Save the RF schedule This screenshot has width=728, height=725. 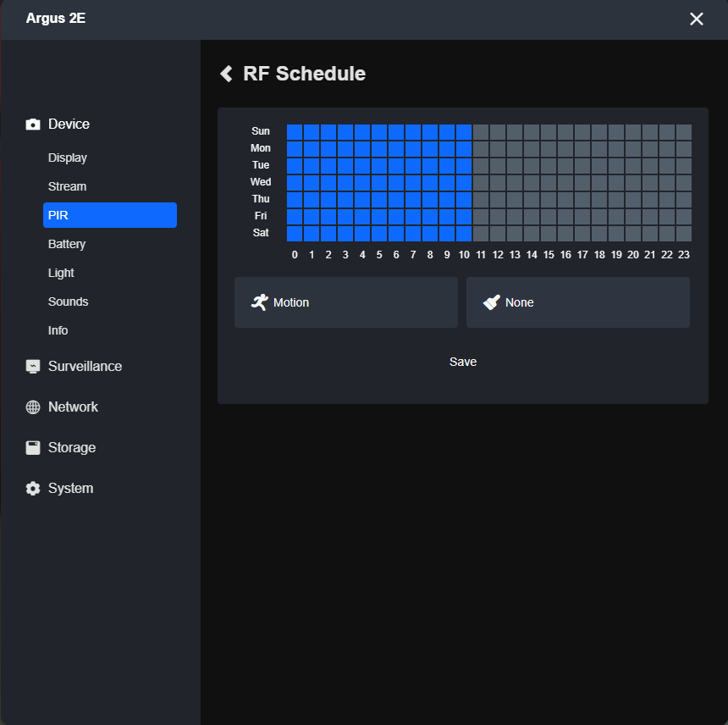(x=463, y=362)
